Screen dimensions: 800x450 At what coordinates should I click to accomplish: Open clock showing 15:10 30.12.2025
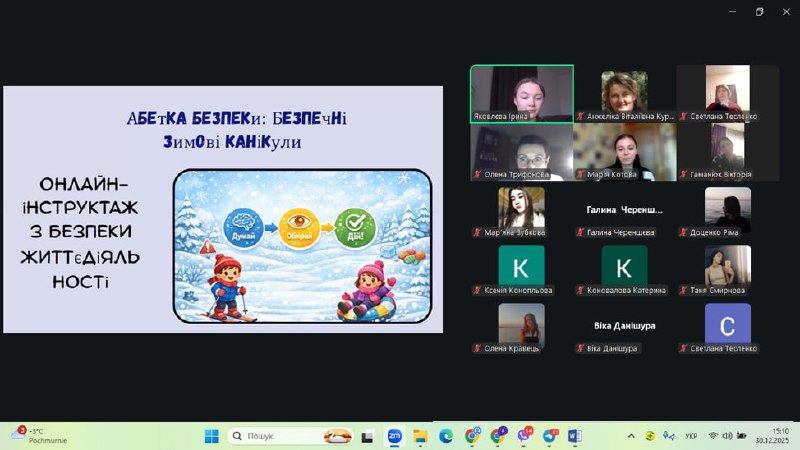[x=772, y=436]
